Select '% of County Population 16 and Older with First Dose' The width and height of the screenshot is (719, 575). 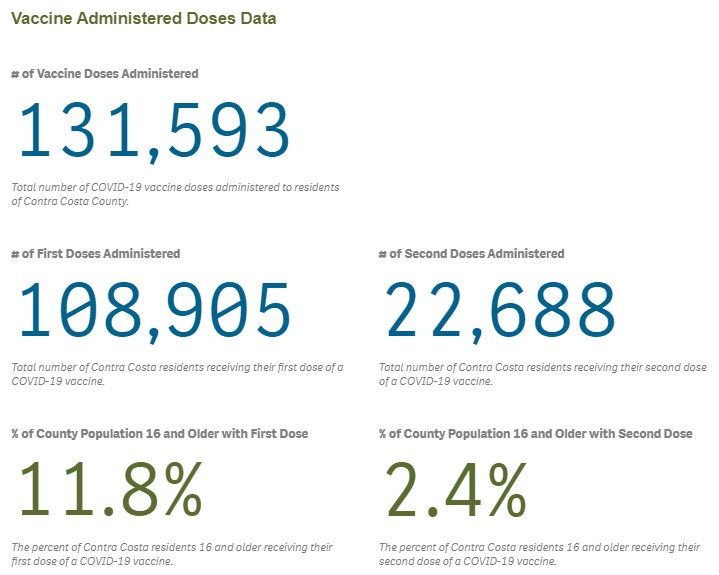coord(160,434)
